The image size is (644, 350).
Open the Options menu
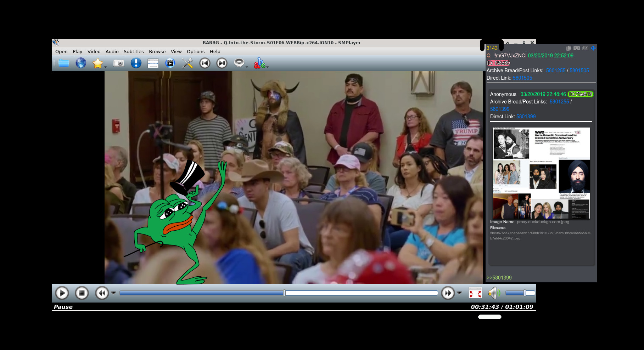tap(196, 52)
